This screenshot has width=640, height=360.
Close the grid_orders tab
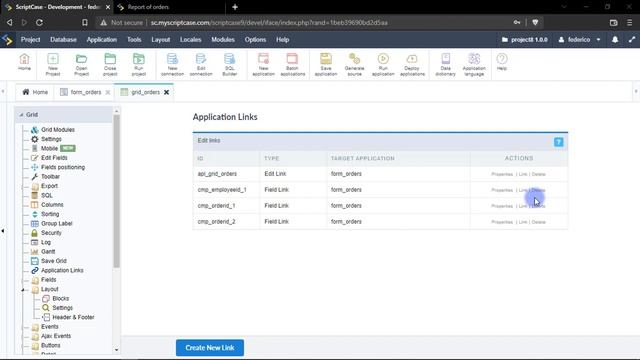[x=167, y=92]
